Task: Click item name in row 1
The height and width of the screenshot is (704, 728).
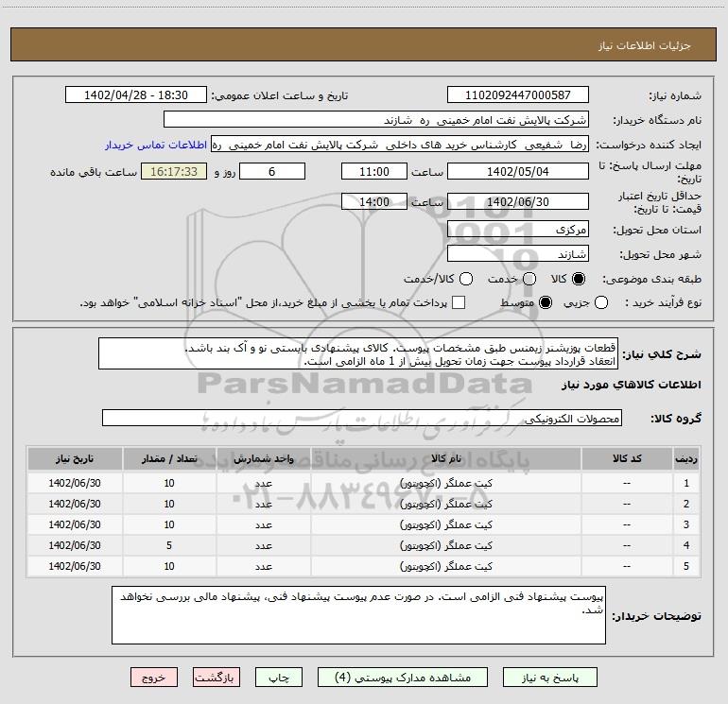Action: pyautogui.click(x=445, y=483)
